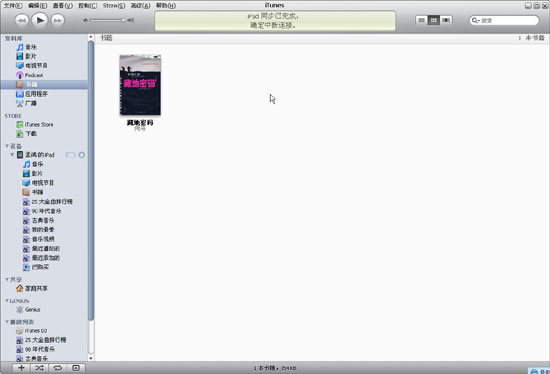Viewport: 550px width, 374px height.
Task: Adjust the volume slider
Action: [x=108, y=20]
